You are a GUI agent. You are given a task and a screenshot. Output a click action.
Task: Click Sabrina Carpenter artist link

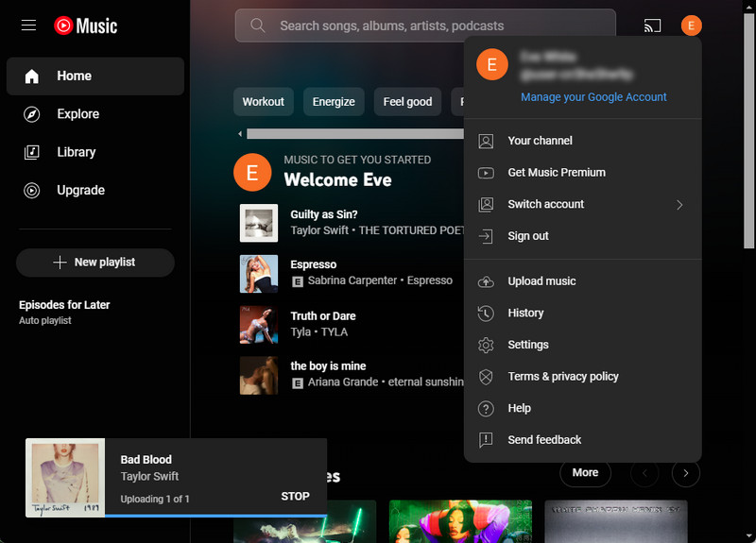pyautogui.click(x=352, y=280)
